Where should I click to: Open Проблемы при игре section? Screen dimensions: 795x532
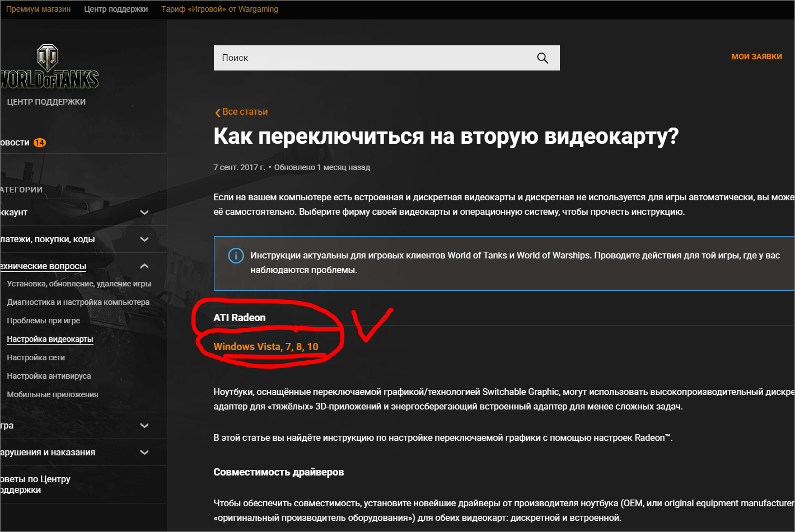click(x=43, y=321)
